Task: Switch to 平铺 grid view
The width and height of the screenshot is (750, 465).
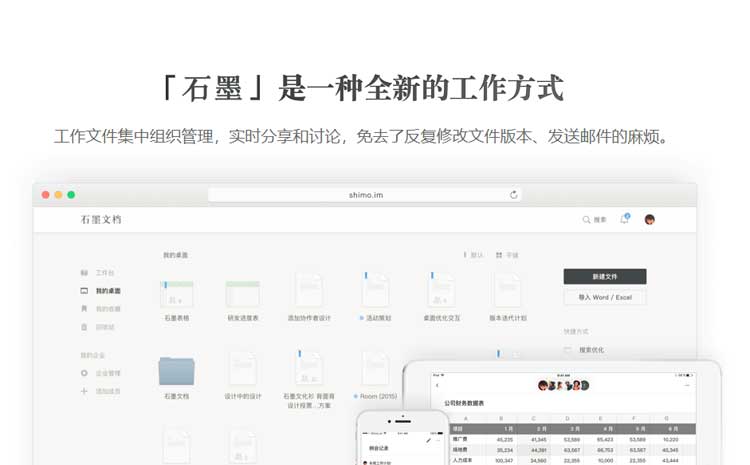Action: [x=507, y=255]
